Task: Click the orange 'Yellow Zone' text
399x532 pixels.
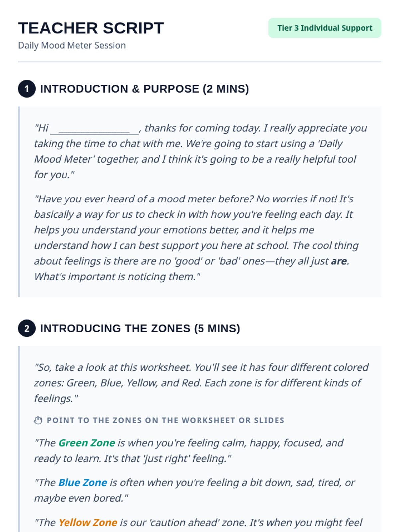Action: click(87, 523)
